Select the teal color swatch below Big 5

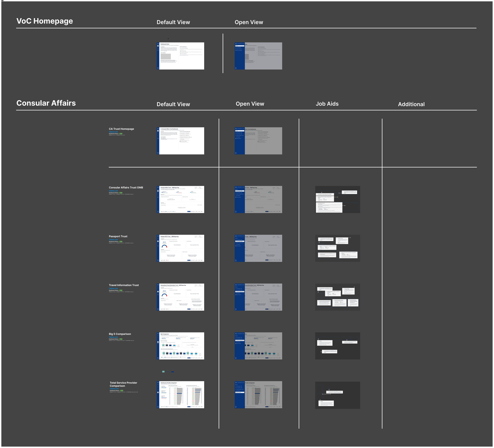[163, 372]
